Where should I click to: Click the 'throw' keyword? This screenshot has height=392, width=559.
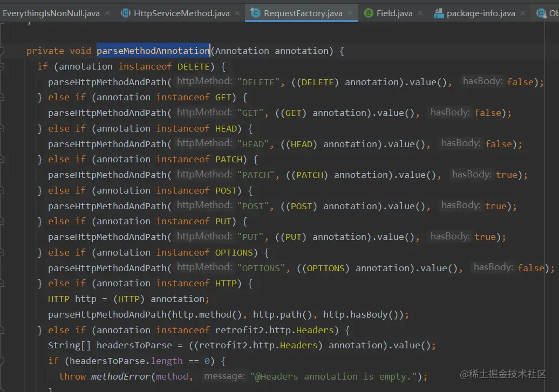72,377
